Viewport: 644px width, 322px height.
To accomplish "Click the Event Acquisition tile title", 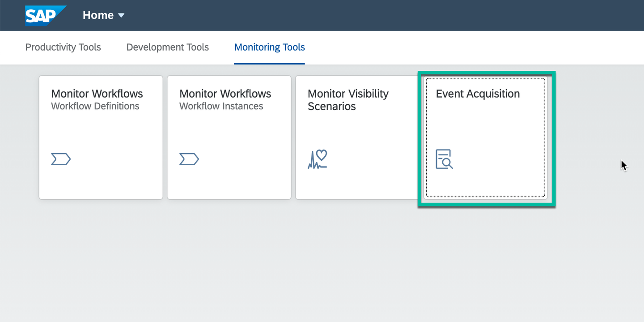I will (478, 94).
